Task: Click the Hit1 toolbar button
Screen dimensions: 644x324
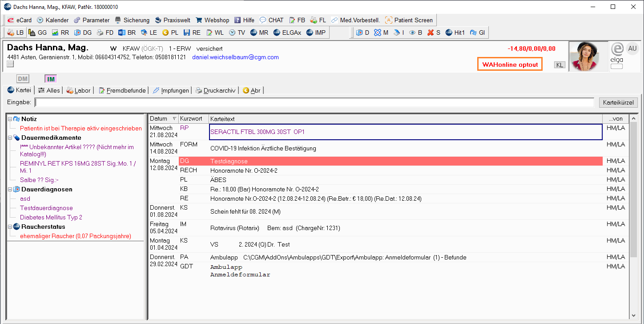Action: pyautogui.click(x=455, y=32)
